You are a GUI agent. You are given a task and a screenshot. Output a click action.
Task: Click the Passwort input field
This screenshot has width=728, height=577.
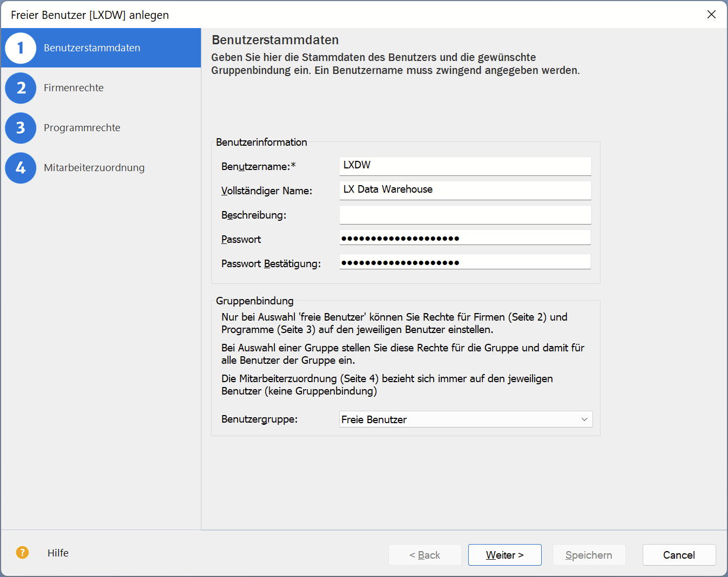(x=465, y=238)
